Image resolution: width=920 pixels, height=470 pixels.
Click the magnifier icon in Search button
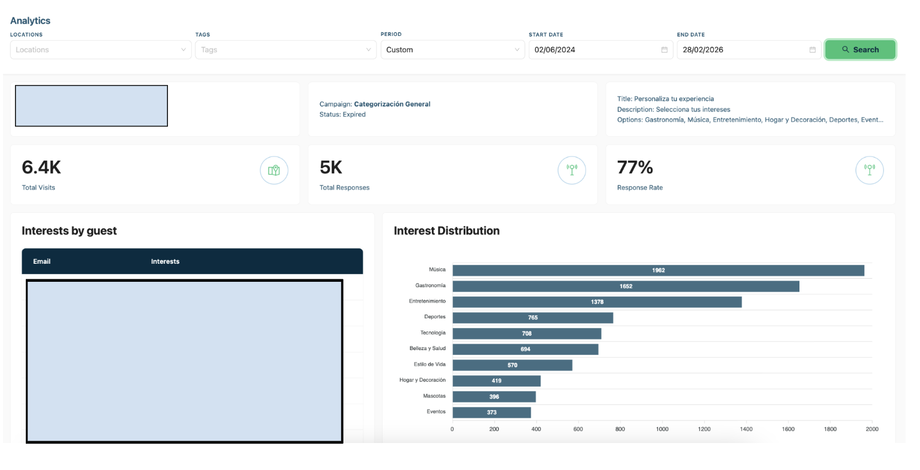(x=845, y=49)
